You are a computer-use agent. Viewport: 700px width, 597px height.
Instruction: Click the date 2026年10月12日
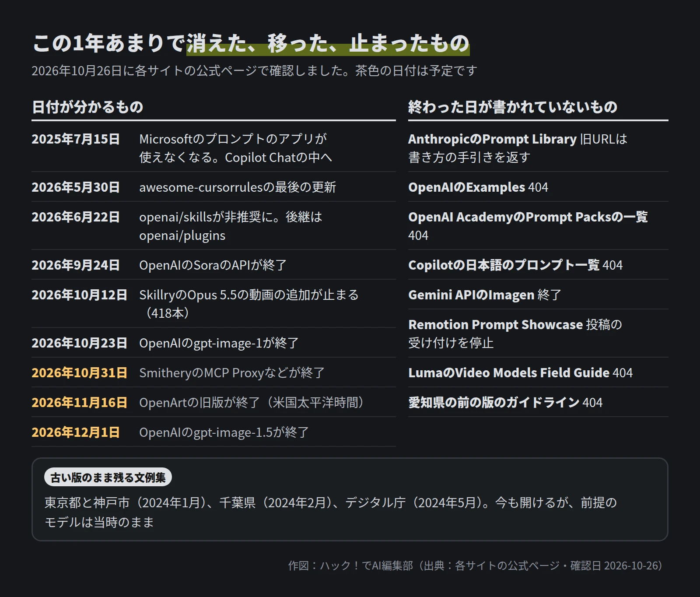[x=79, y=295]
